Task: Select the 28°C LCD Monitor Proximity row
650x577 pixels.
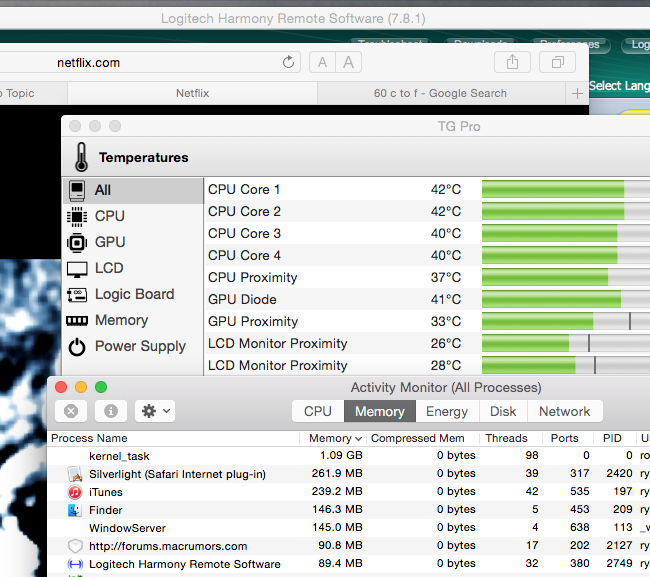Action: [427, 365]
